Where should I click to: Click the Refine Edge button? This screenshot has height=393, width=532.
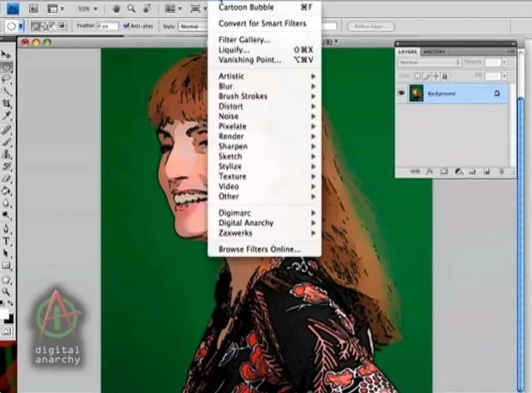coord(371,27)
